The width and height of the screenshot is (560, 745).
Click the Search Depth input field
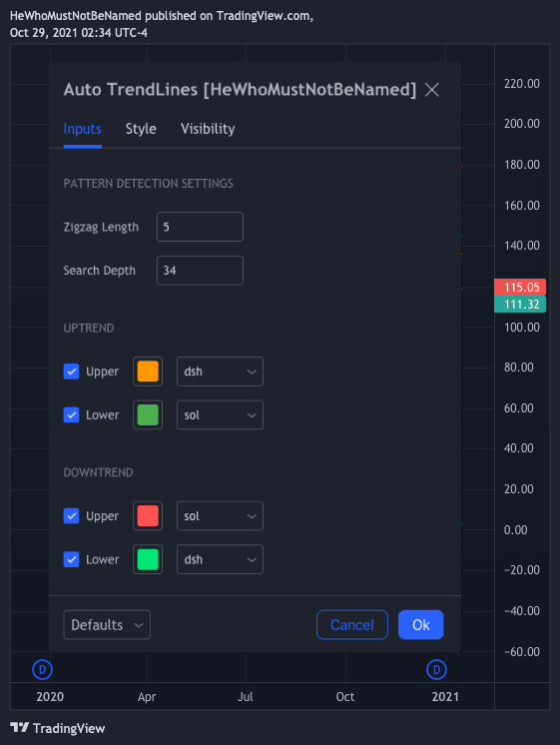(x=200, y=271)
